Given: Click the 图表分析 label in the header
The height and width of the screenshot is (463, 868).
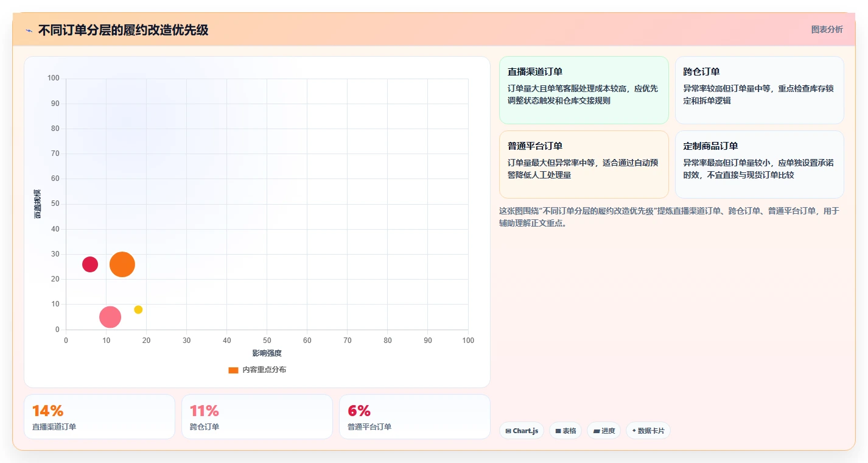Looking at the screenshot, I should (827, 29).
